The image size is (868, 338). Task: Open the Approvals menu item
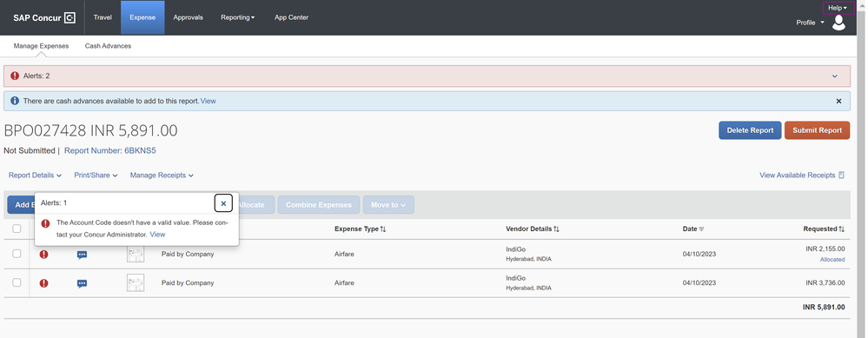coord(189,17)
